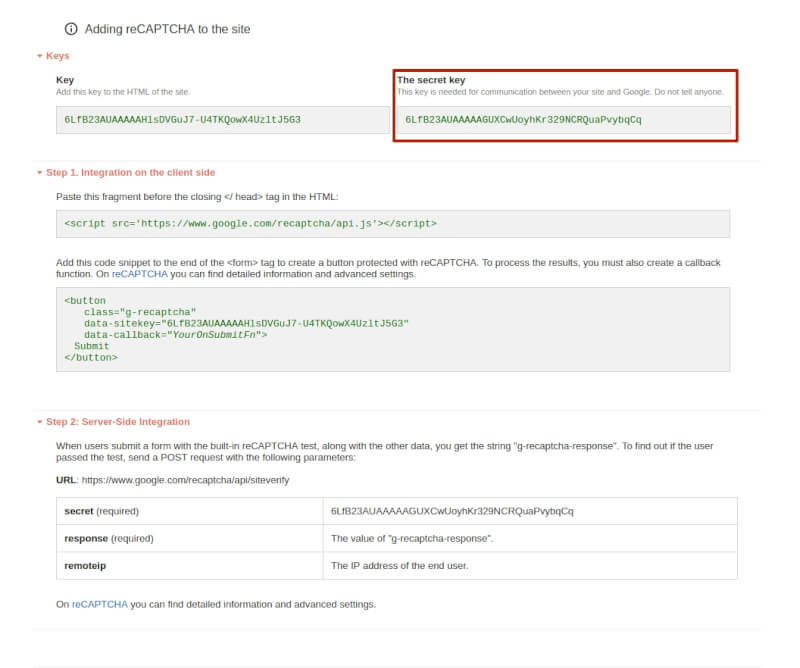800x668 pixels.
Task: Click the Keys section heading
Action: (58, 56)
